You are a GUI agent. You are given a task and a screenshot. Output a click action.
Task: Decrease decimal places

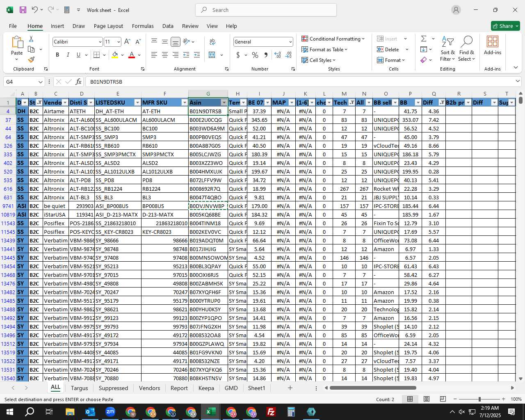[x=288, y=55]
